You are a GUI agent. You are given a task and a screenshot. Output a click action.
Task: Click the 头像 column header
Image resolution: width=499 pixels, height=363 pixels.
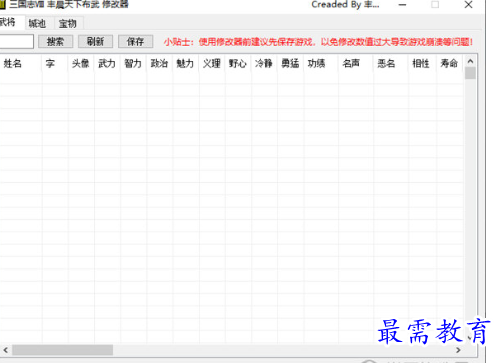coord(81,63)
